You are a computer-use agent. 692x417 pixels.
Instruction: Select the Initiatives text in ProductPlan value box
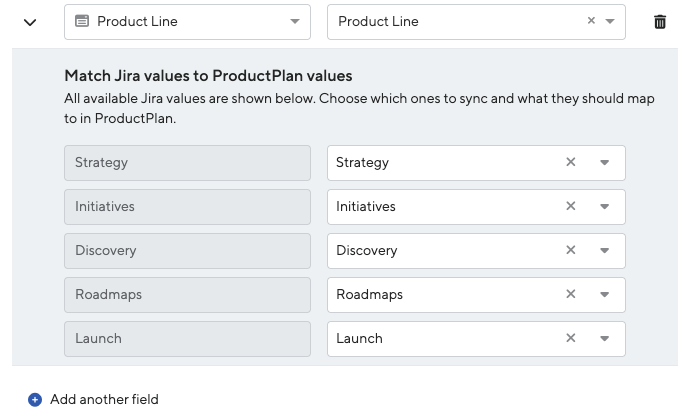pyautogui.click(x=366, y=207)
